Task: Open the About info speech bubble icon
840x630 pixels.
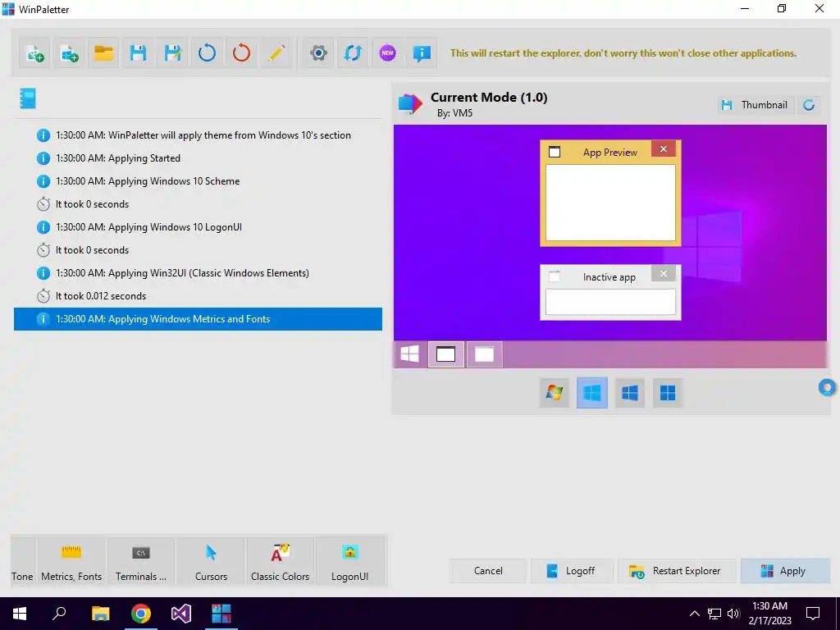Action: pyautogui.click(x=422, y=53)
